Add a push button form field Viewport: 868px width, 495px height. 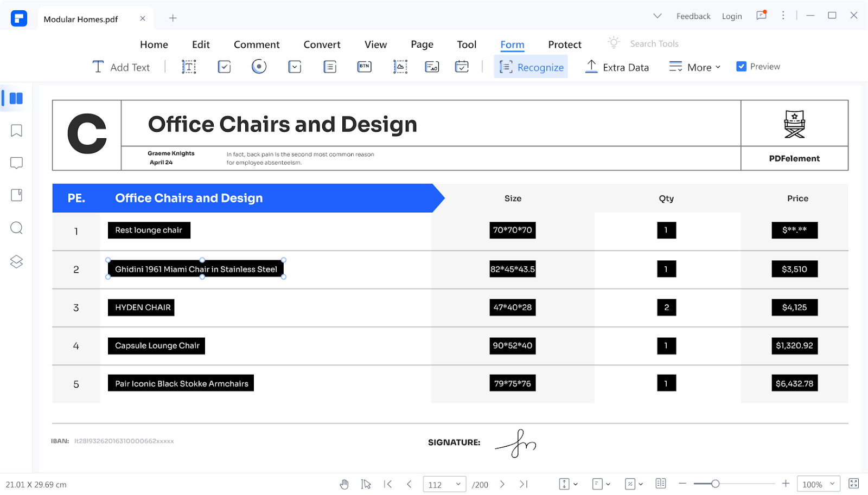click(x=365, y=67)
